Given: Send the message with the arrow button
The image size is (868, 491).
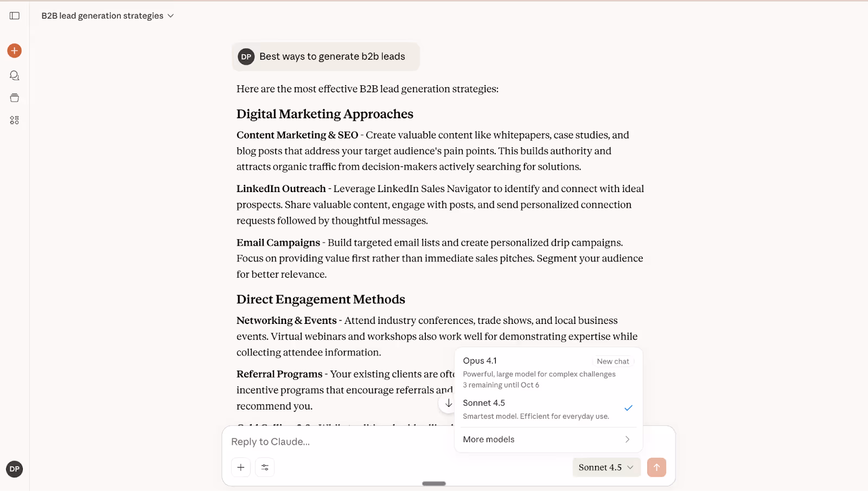Looking at the screenshot, I should pyautogui.click(x=657, y=467).
